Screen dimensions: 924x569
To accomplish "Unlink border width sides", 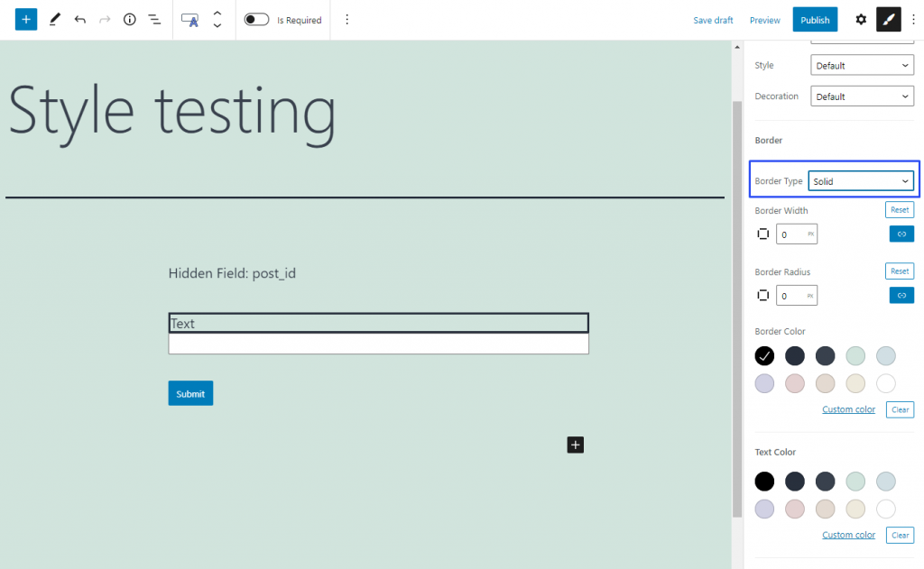I will click(x=901, y=234).
